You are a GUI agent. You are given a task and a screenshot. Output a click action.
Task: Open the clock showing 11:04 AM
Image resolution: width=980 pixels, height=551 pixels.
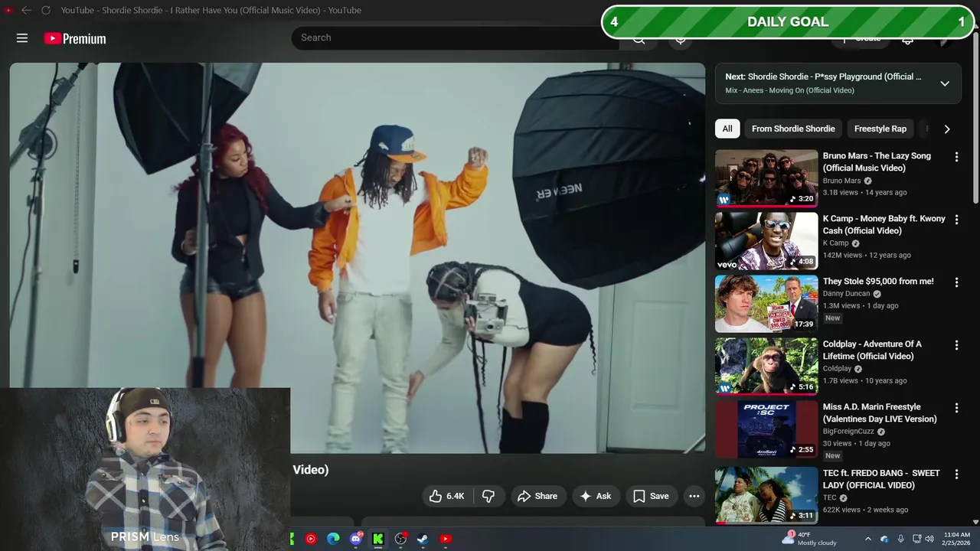956,538
